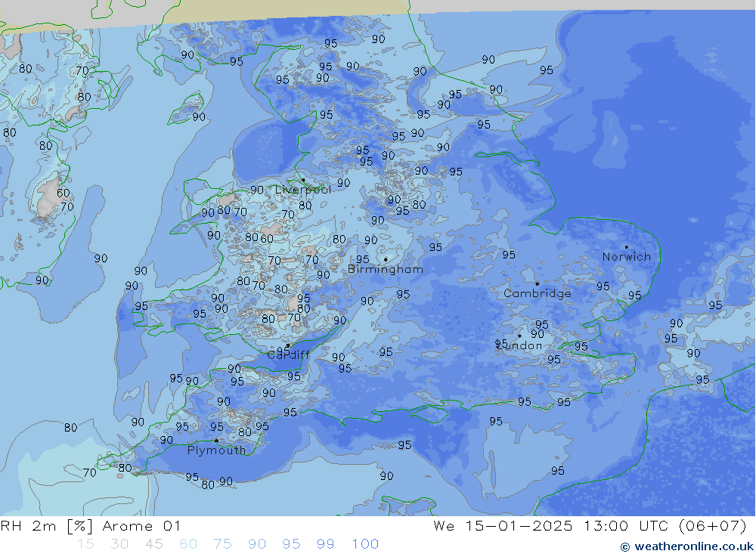Click the legend value 75
This screenshot has width=756, height=554.
pyautogui.click(x=223, y=544)
